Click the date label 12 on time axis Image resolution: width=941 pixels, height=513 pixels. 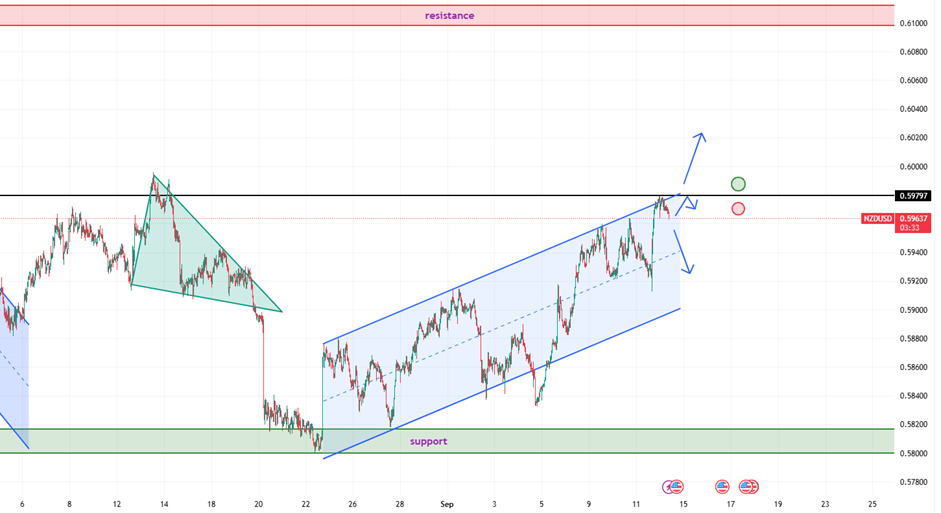tap(116, 505)
